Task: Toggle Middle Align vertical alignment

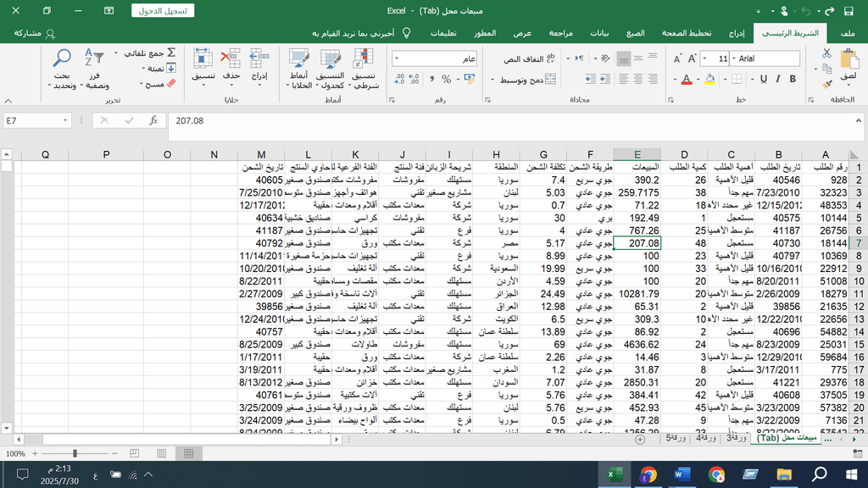Action: (x=638, y=58)
